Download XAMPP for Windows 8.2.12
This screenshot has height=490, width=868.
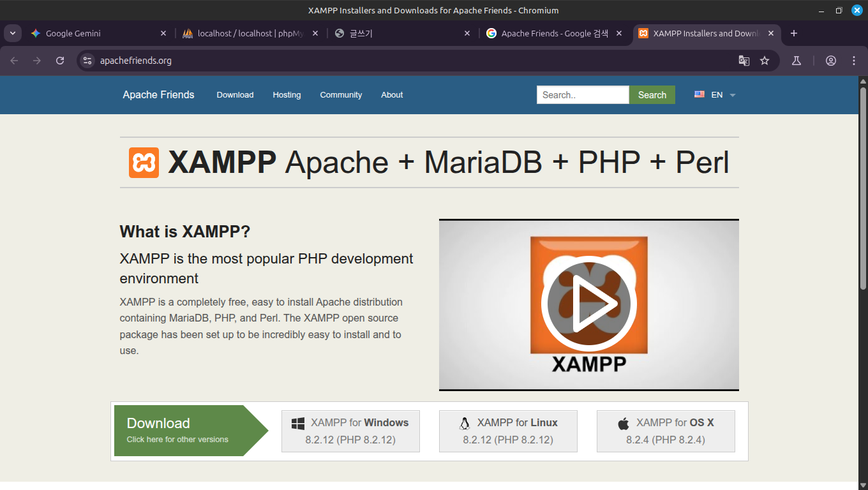[350, 431]
